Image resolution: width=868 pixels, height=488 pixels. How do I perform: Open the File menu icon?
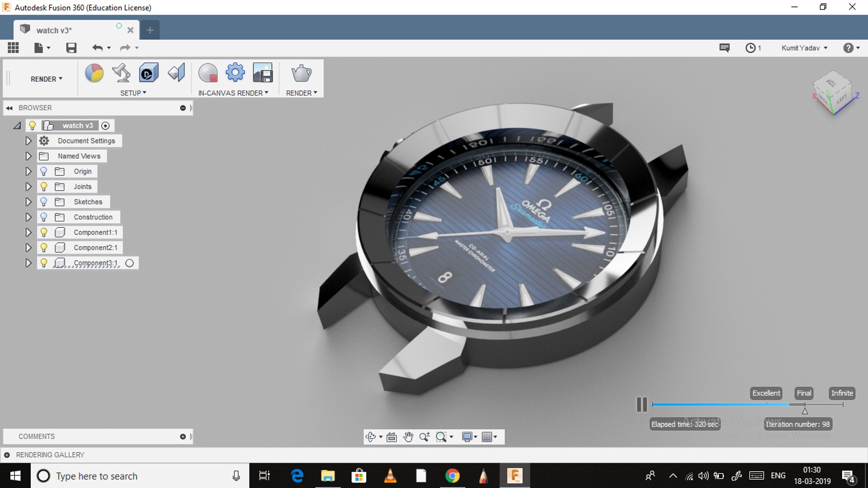pos(42,47)
